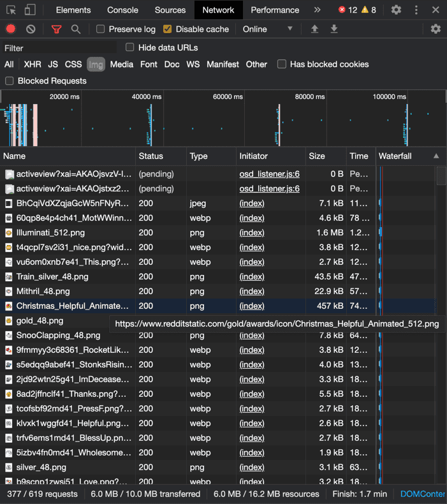Expand the more tabs chevron

pyautogui.click(x=317, y=10)
